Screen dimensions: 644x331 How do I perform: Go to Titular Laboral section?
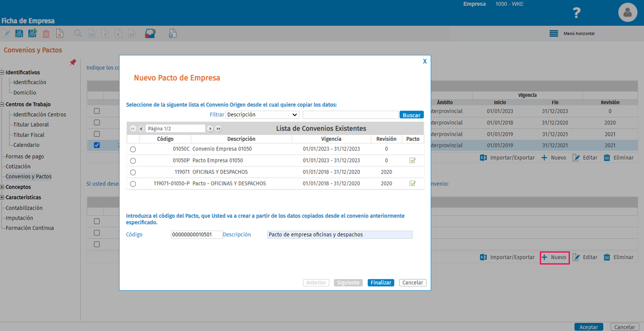31,124
